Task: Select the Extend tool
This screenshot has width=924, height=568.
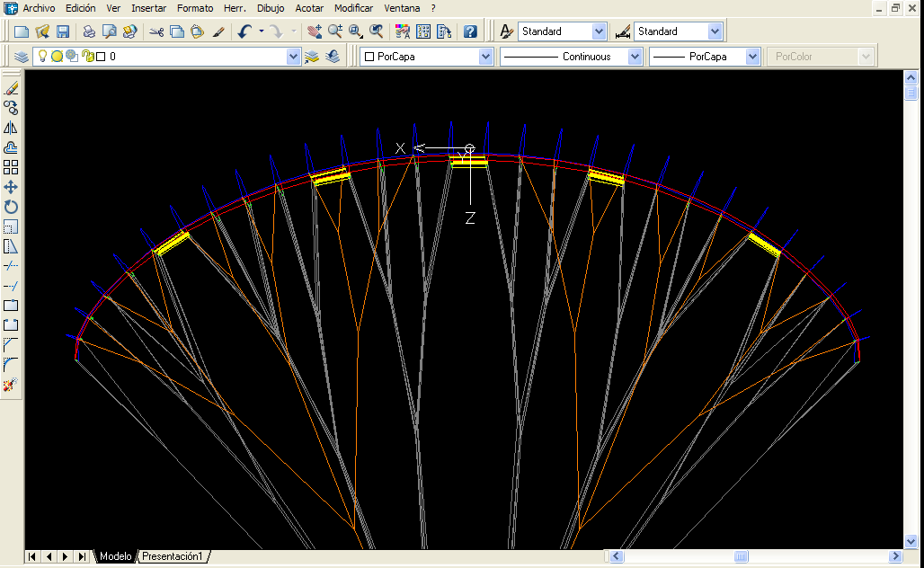Action: pyautogui.click(x=11, y=286)
